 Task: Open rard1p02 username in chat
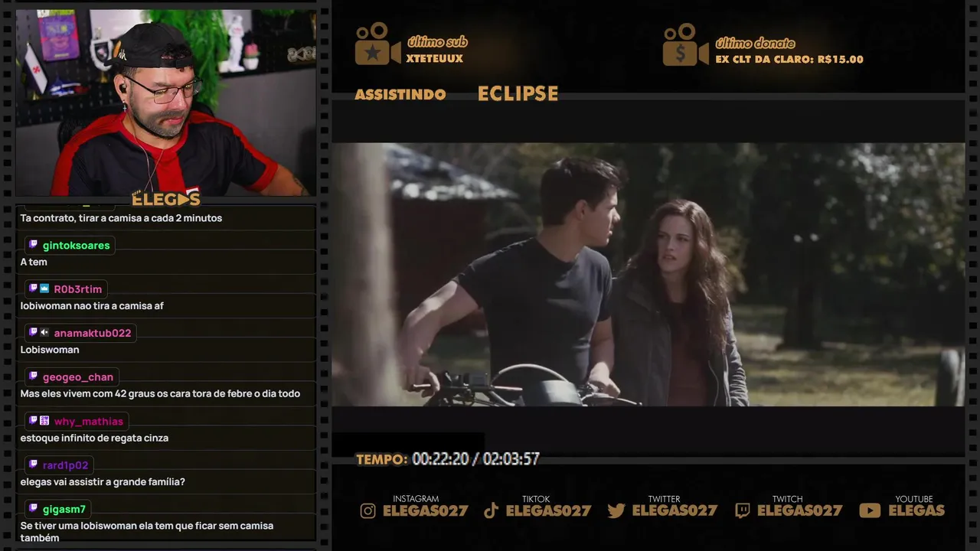pos(66,465)
